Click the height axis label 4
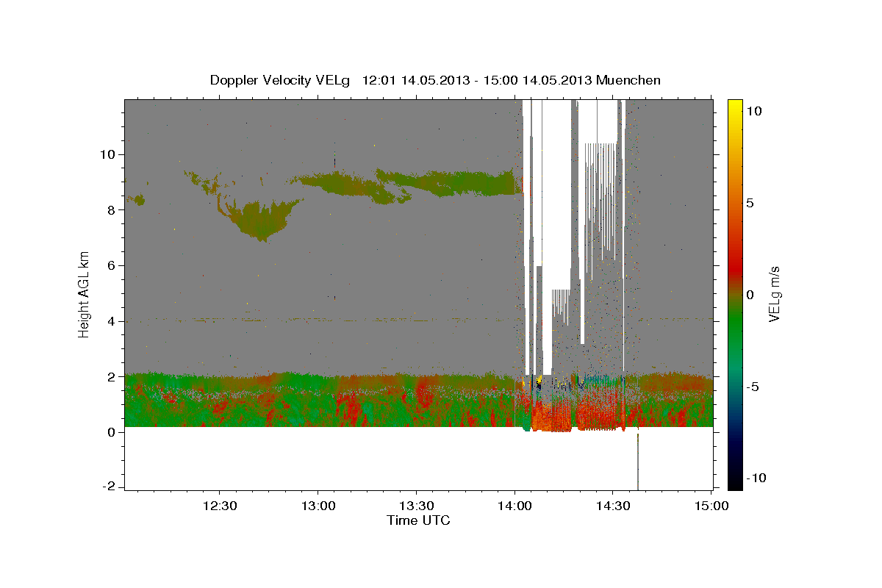The height and width of the screenshot is (588, 882). pyautogui.click(x=112, y=321)
